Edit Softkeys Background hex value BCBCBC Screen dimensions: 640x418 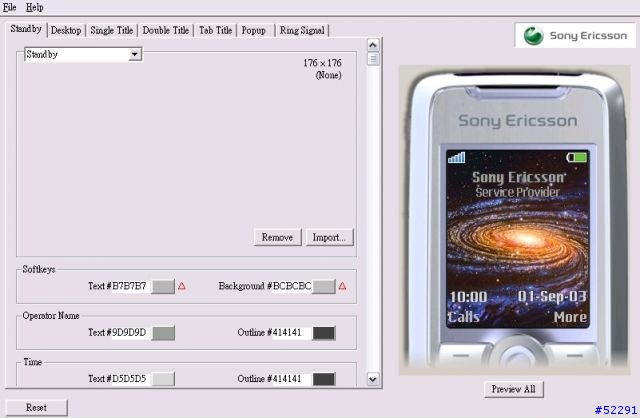[x=291, y=286]
